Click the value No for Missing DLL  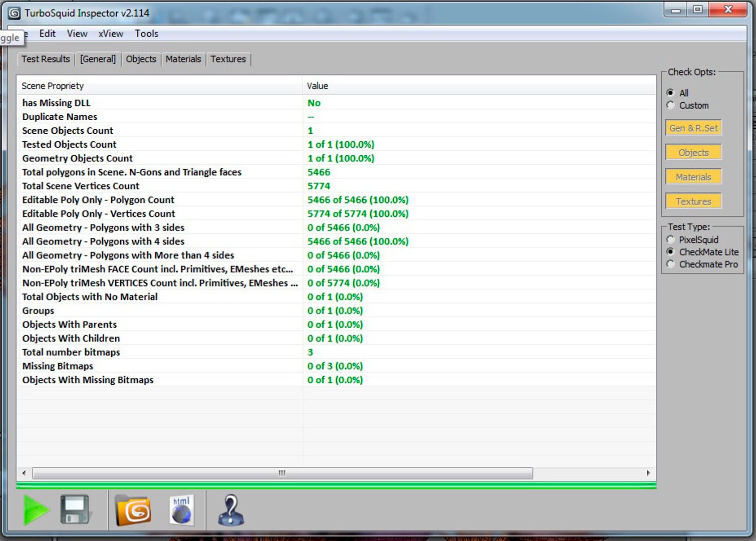314,103
